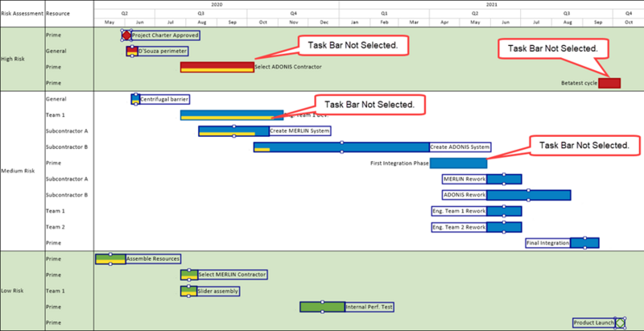Click the 'Final Integration' label

(548, 243)
